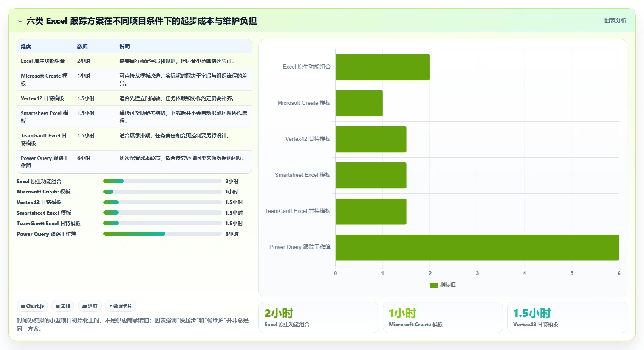Image resolution: width=644 pixels, height=350 pixels.
Task: Click the description starting 需要自行确定字段和规则
Action: pyautogui.click(x=178, y=61)
